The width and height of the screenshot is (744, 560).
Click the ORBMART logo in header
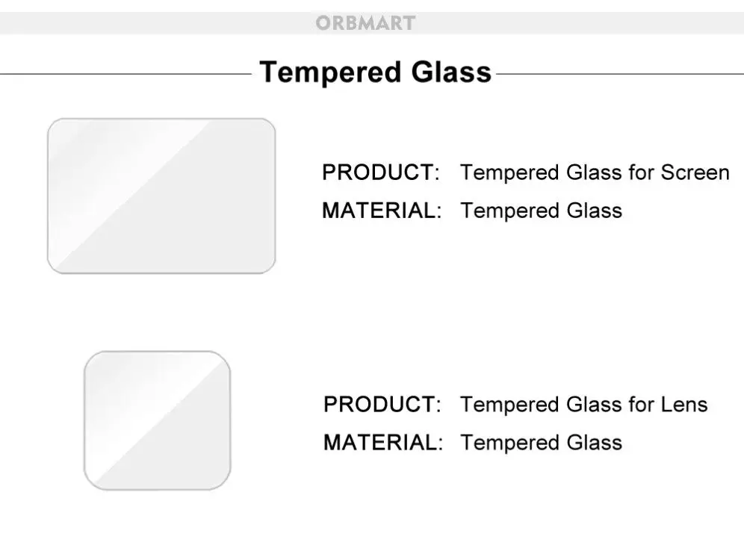tap(365, 22)
